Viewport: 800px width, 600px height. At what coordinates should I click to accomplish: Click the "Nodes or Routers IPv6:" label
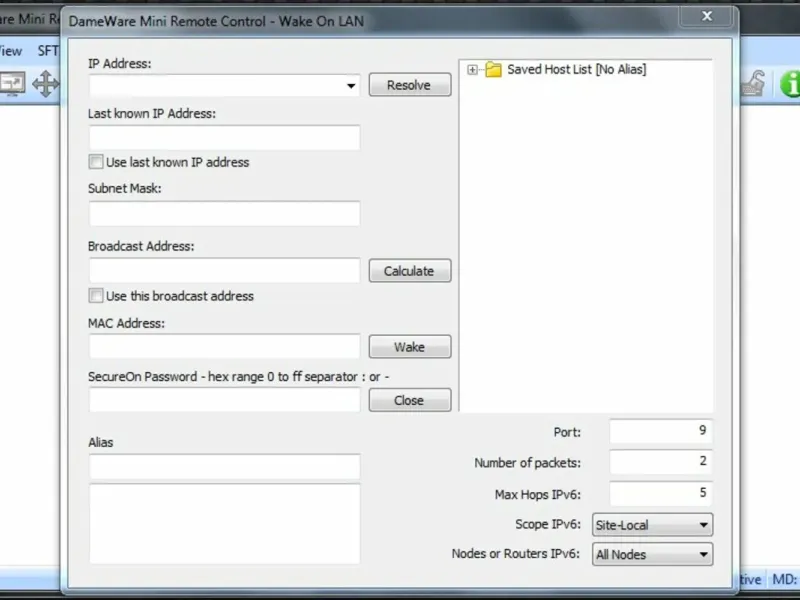[x=516, y=554]
